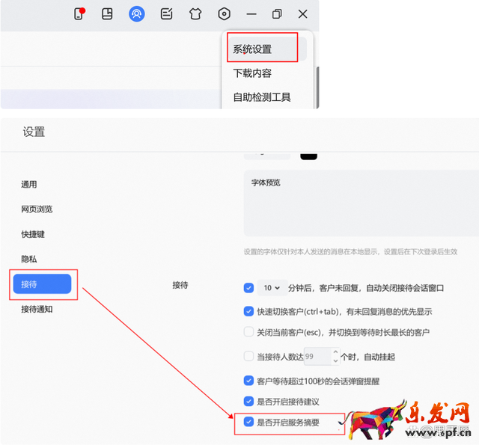Switch to the 接待通知 settings tab

pos(37,309)
